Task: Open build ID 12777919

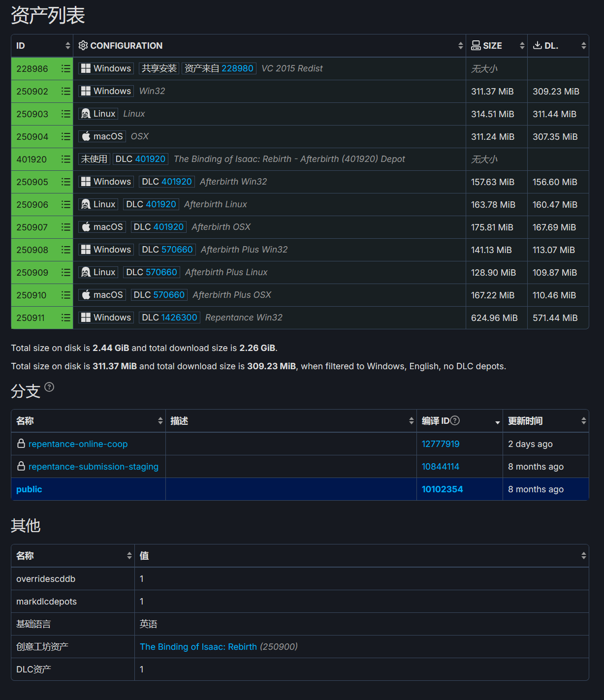Action: 441,444
